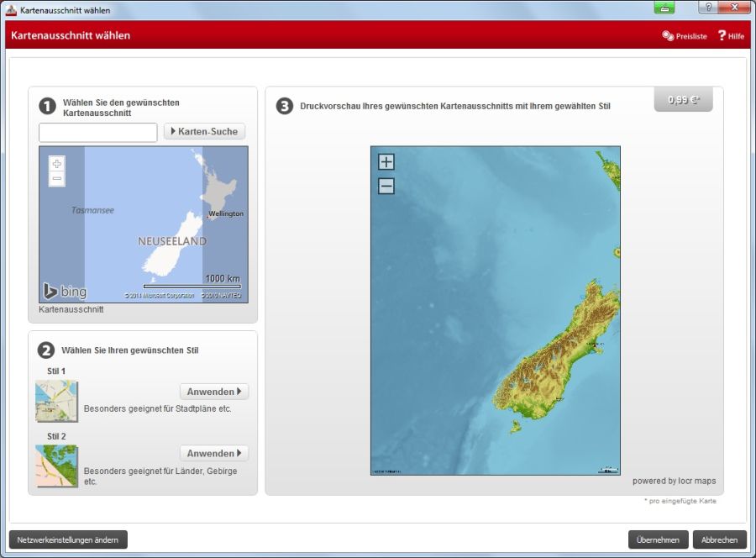Select the Stil 2 terrain map thumbnail
Image resolution: width=756 pixels, height=558 pixels.
pyautogui.click(x=56, y=466)
